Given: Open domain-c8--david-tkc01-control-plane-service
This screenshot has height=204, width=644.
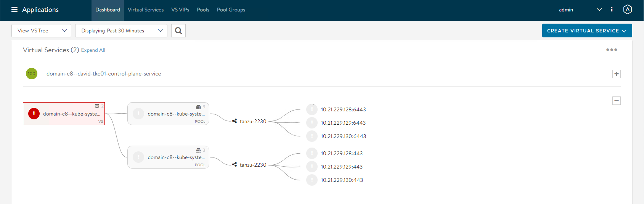Looking at the screenshot, I should tap(104, 74).
